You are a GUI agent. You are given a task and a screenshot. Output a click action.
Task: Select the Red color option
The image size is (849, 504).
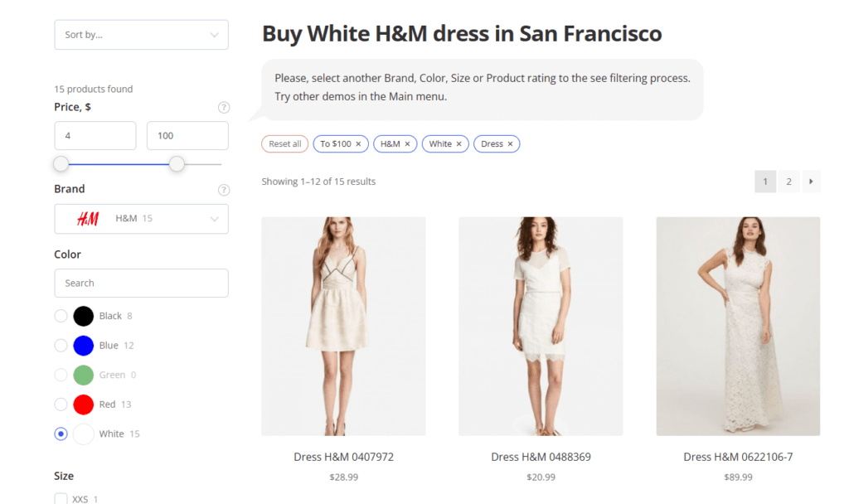point(61,404)
